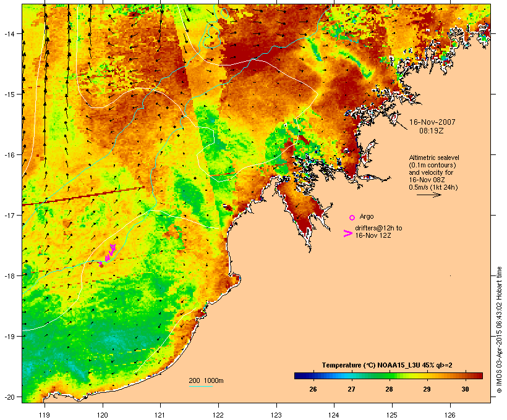This screenshot has height=420, width=507.
Task: Click the magenta drifter arrowhead legend symbol
Action: [x=347, y=233]
